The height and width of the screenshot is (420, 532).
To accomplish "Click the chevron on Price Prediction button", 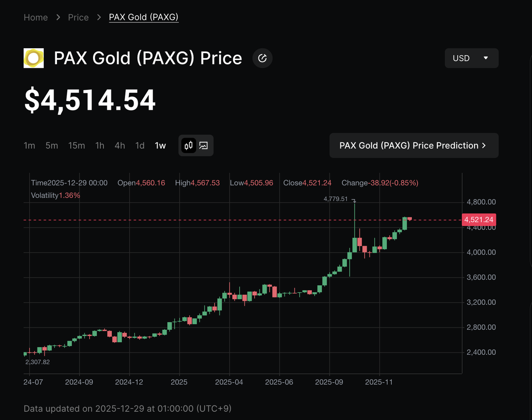I will click(484, 146).
